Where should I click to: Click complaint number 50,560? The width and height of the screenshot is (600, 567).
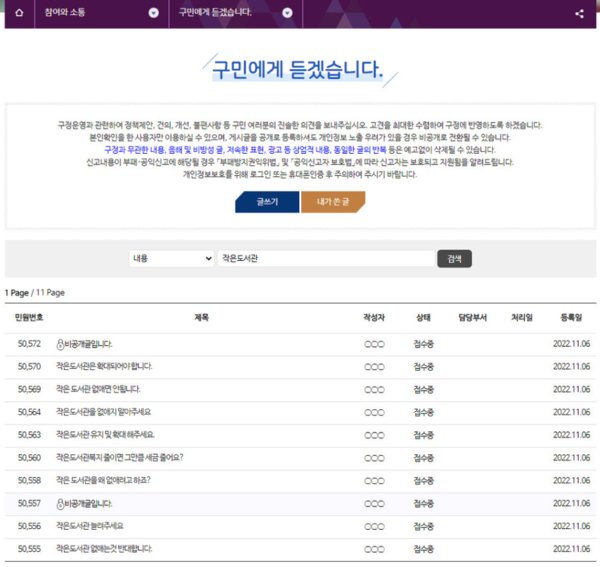[x=29, y=458]
